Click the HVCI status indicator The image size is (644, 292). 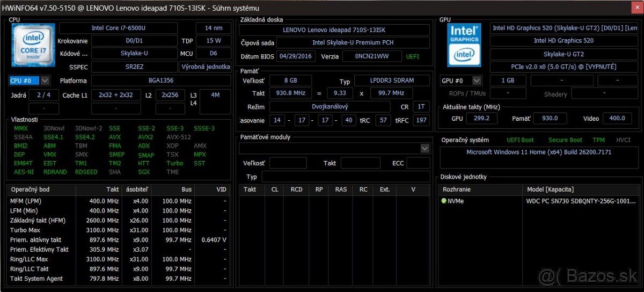623,140
